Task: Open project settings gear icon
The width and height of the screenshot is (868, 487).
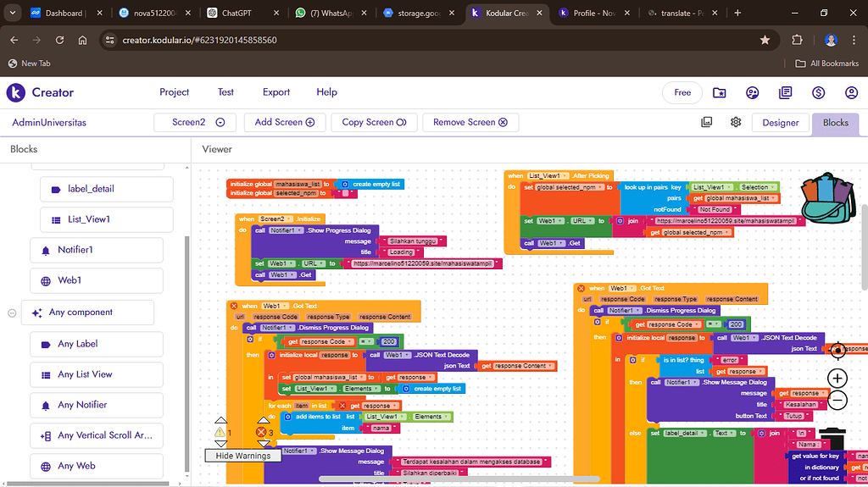Action: point(736,122)
